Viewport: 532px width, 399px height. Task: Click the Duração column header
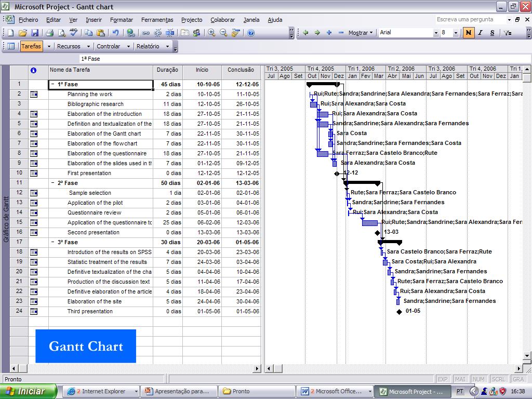168,70
